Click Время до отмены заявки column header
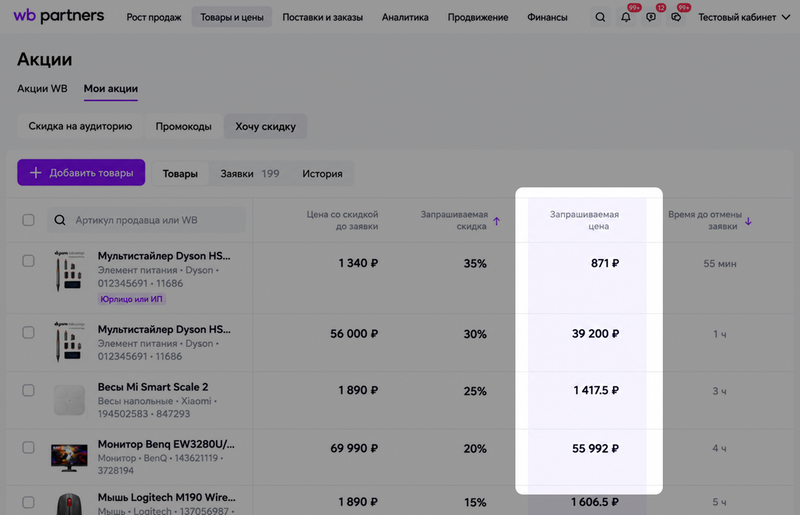The height and width of the screenshot is (515, 800). coord(705,220)
